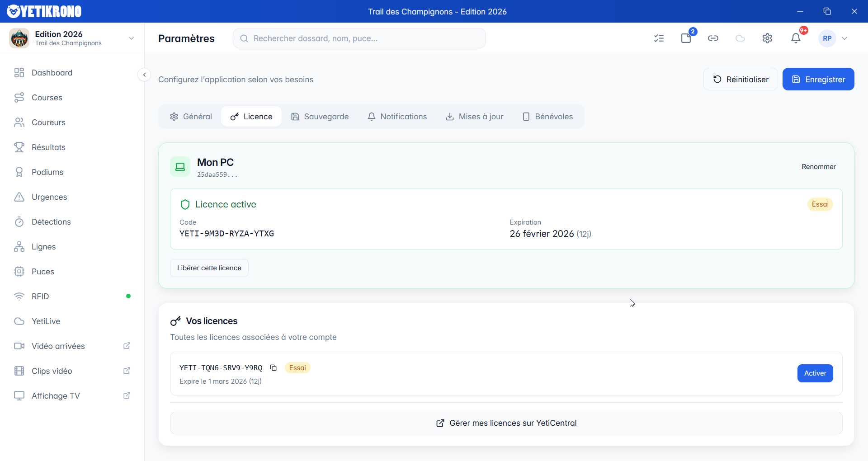
Task: Open the cloud sync icon in header
Action: coord(740,38)
